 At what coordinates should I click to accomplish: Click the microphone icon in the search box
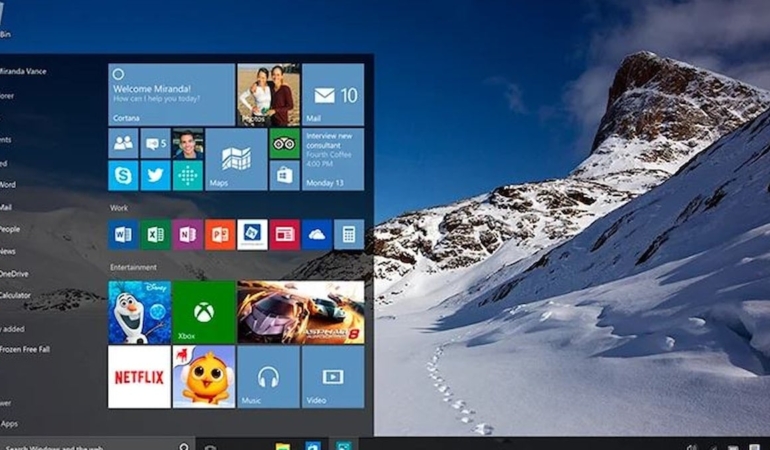pyautogui.click(x=184, y=447)
